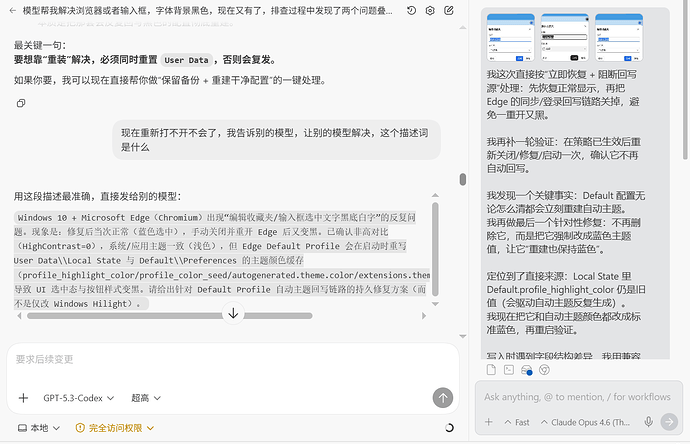
Task: Open Chrome browser icon under right panel message
Action: click(x=544, y=370)
